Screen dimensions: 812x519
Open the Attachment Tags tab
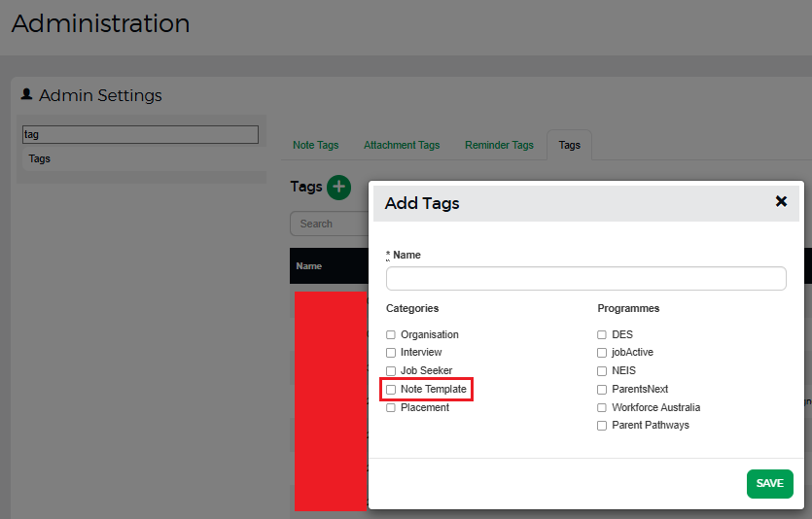click(402, 145)
